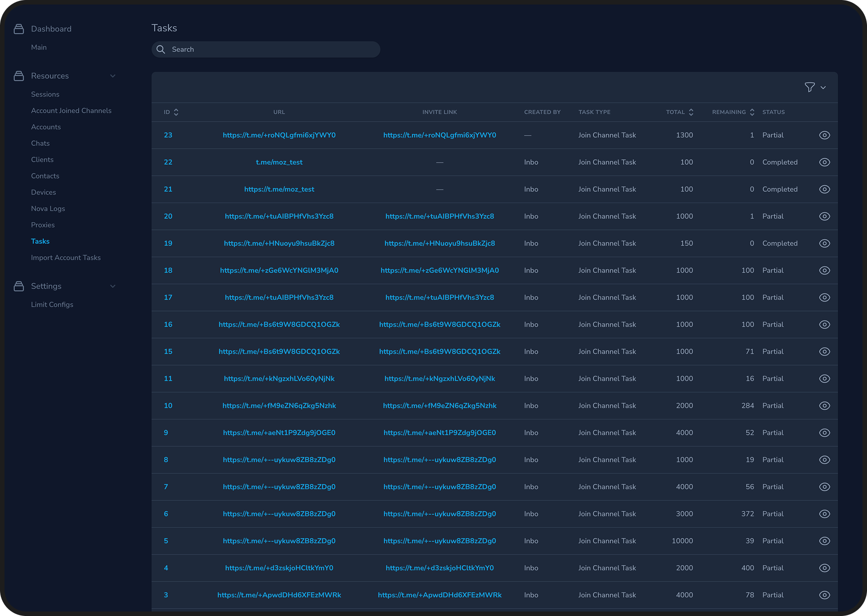Click the Settings section icon

point(19,286)
